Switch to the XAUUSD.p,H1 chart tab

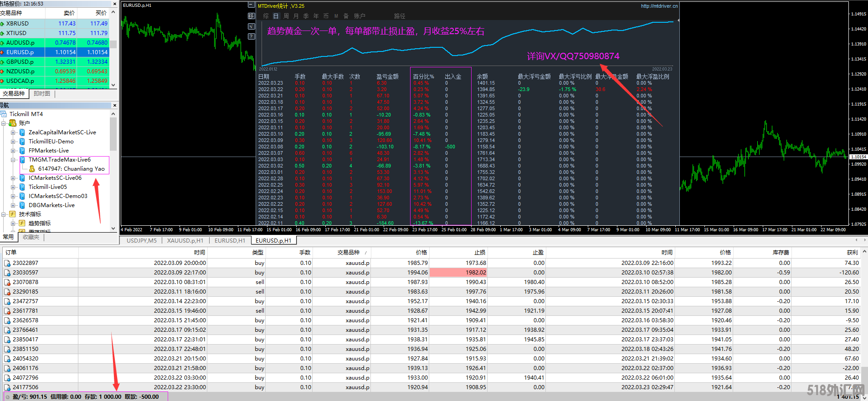click(185, 240)
